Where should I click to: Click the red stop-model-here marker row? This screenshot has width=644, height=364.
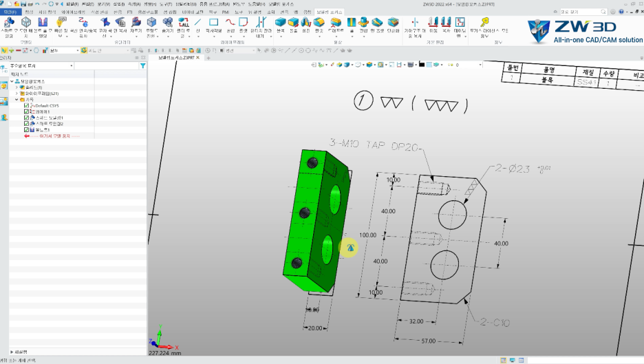tap(52, 136)
